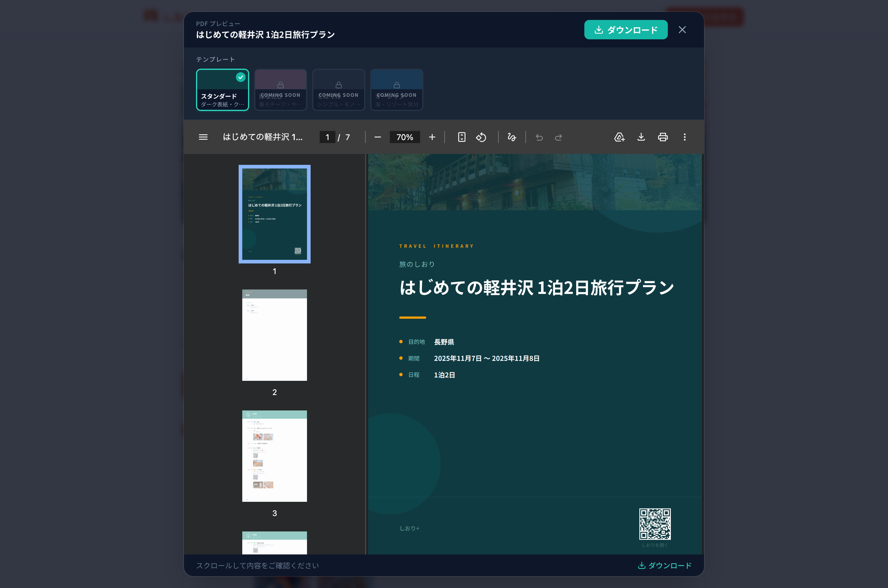Click the 70% zoom level field
This screenshot has width=888, height=588.
click(405, 137)
